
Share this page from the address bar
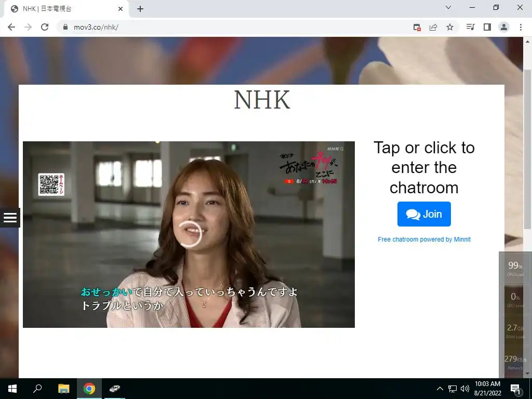click(x=433, y=27)
